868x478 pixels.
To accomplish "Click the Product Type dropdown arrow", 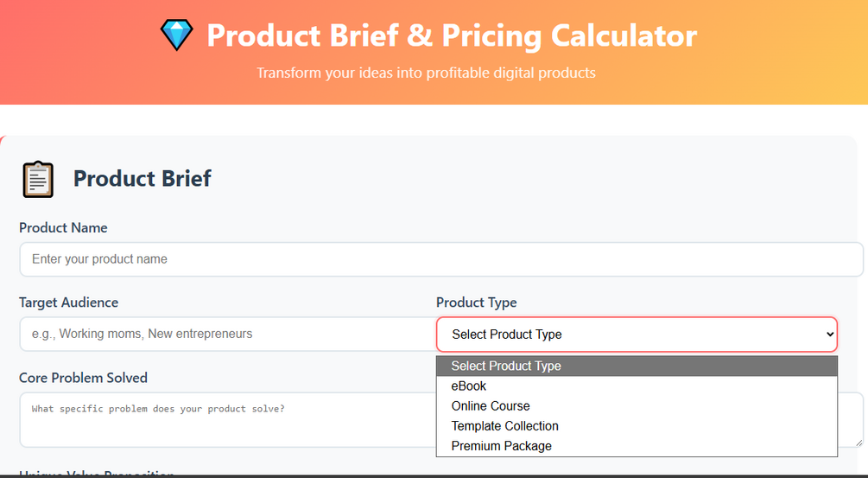I will click(x=829, y=335).
